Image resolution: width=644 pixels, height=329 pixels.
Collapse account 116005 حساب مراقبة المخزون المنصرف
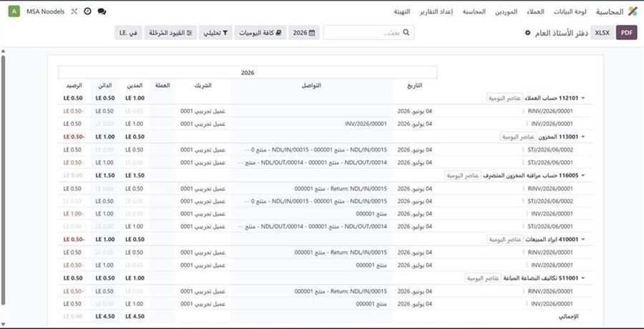point(583,175)
